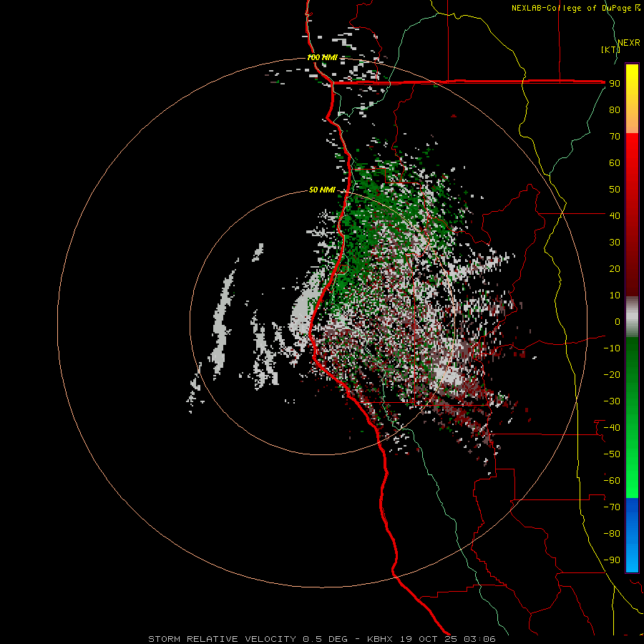Click the positive 40 scale value
Viewport: 644px width, 644px height.
pyautogui.click(x=615, y=216)
